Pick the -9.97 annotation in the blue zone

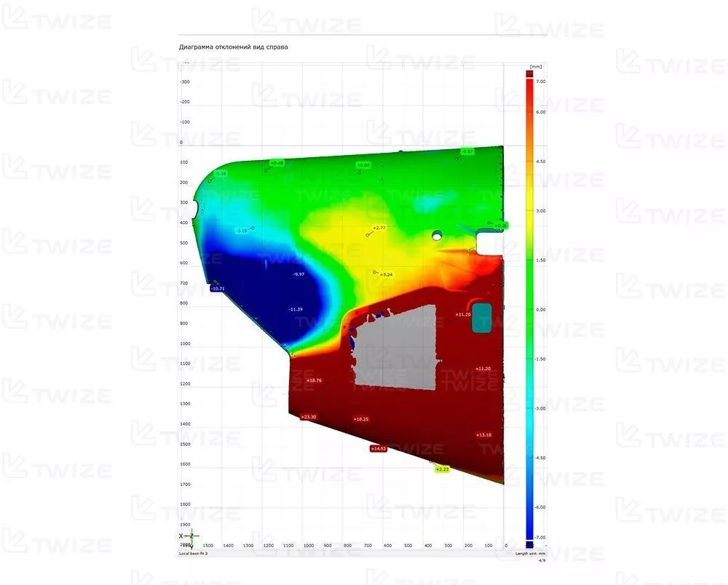click(x=298, y=274)
